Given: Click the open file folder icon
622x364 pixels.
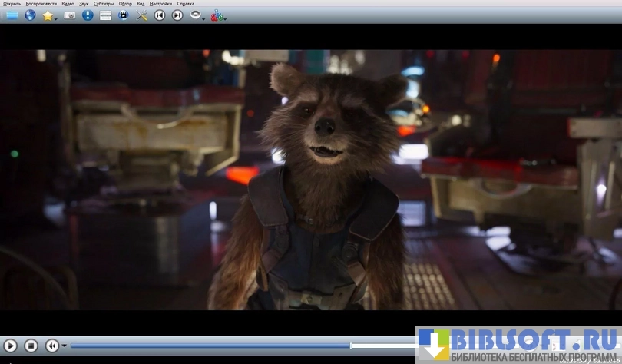Looking at the screenshot, I should 12,15.
